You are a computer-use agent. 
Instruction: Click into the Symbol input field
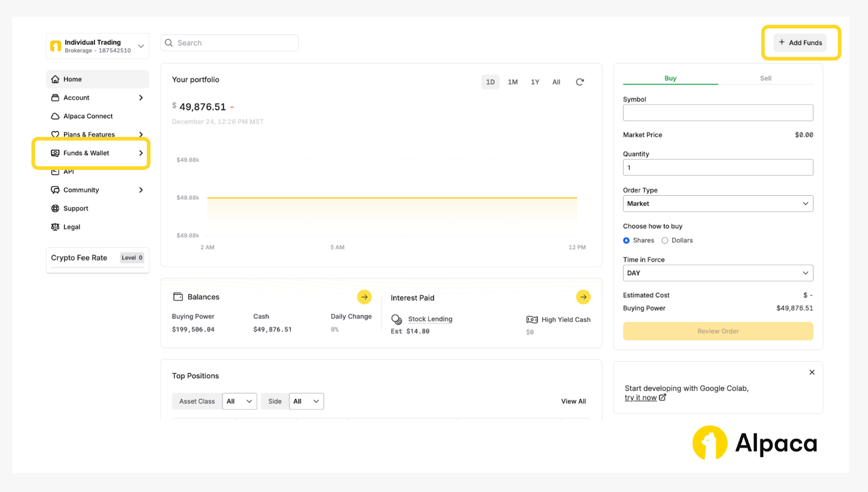718,113
